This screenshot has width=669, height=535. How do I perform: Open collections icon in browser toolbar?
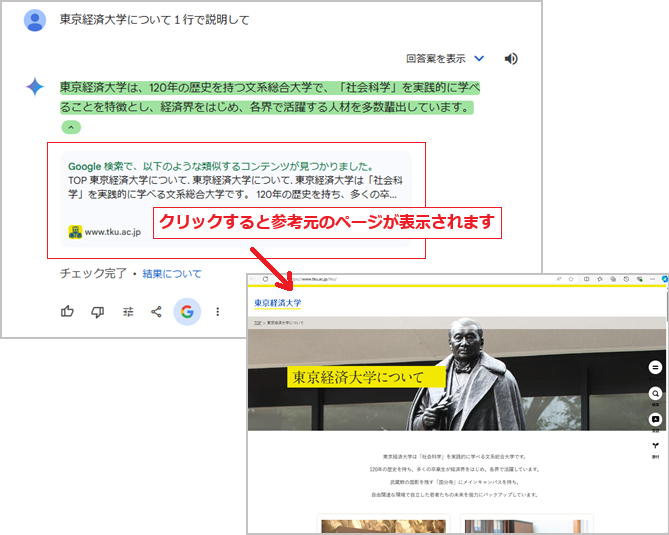pyautogui.click(x=613, y=279)
